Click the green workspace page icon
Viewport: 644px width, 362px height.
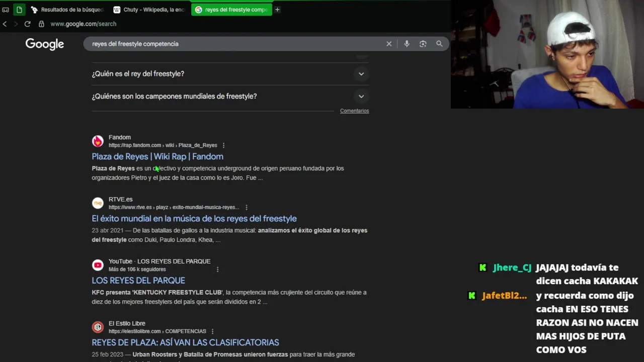click(19, 10)
